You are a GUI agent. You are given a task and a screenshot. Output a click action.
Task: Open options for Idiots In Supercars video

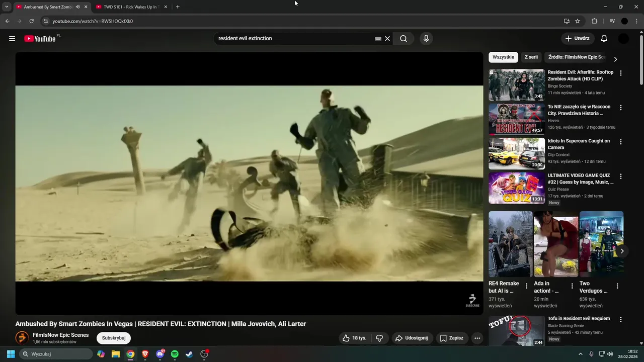click(620, 142)
